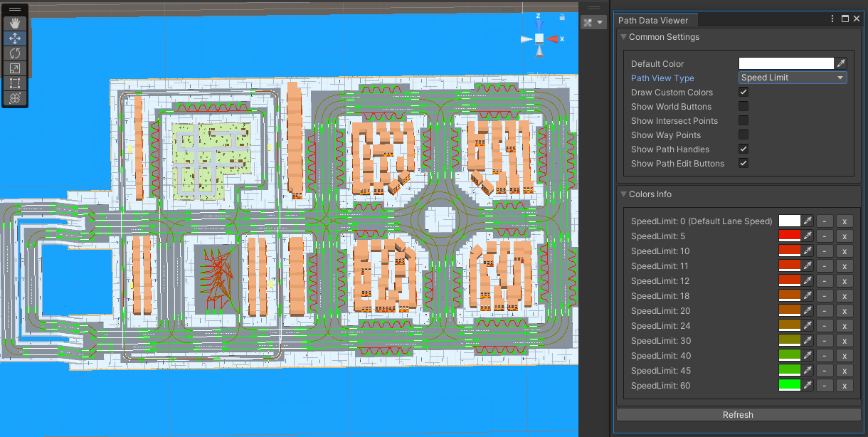Use eyedropper for SpeedLimit: 5 color
Image resolution: width=868 pixels, height=437 pixels.
808,236
